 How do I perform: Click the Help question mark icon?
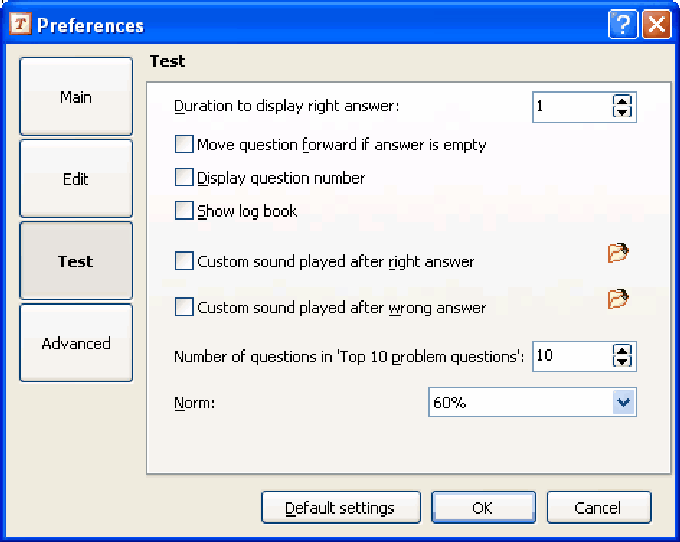pyautogui.click(x=623, y=25)
